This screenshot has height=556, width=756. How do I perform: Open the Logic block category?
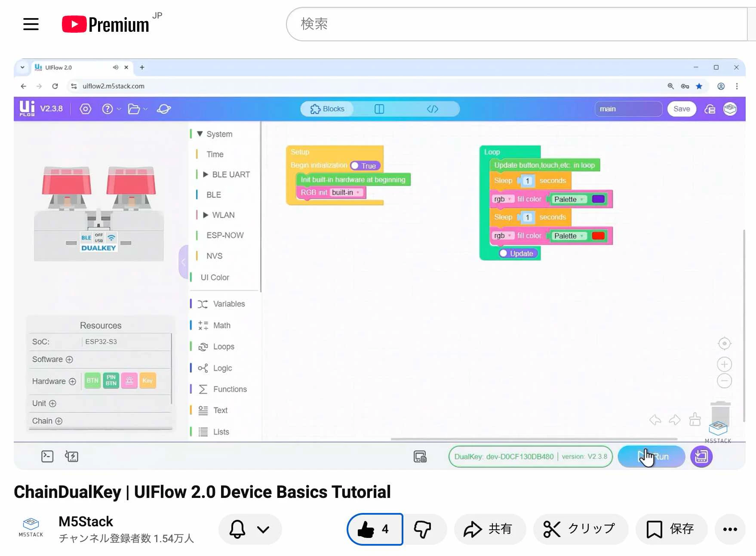215,368
